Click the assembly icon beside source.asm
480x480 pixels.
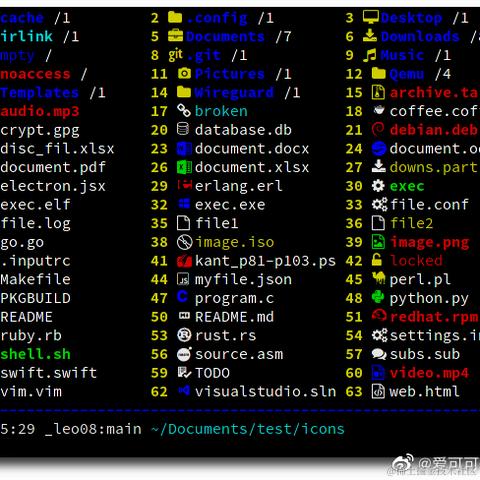(184, 354)
